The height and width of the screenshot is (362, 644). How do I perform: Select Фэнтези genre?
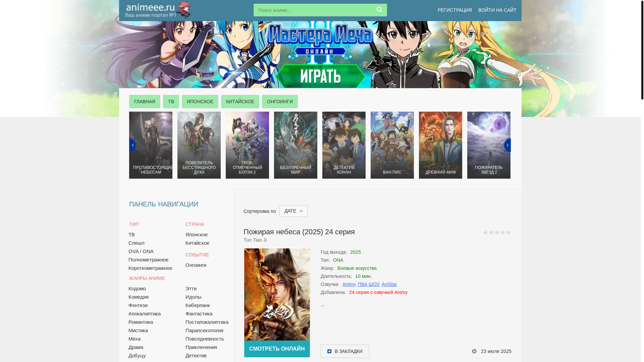138,305
